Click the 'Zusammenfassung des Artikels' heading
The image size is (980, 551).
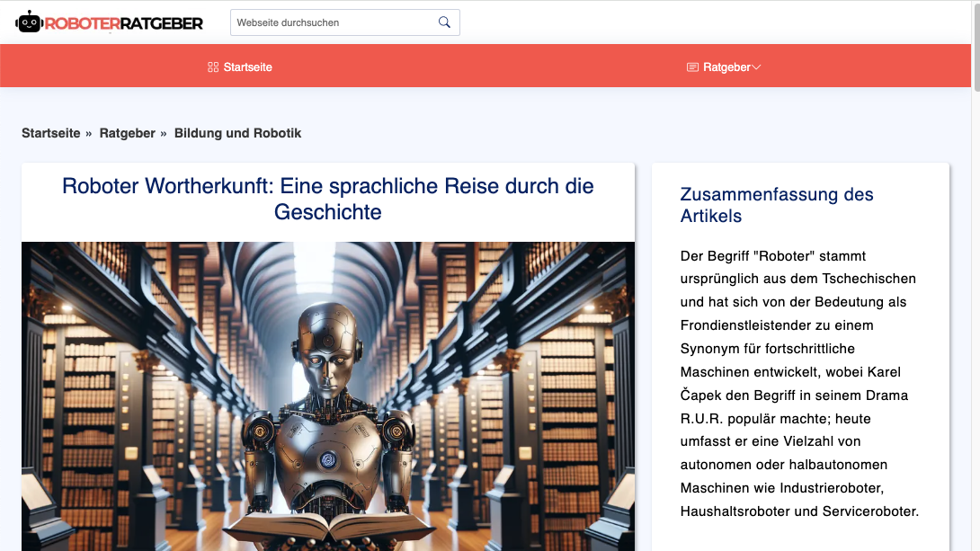pyautogui.click(x=776, y=205)
